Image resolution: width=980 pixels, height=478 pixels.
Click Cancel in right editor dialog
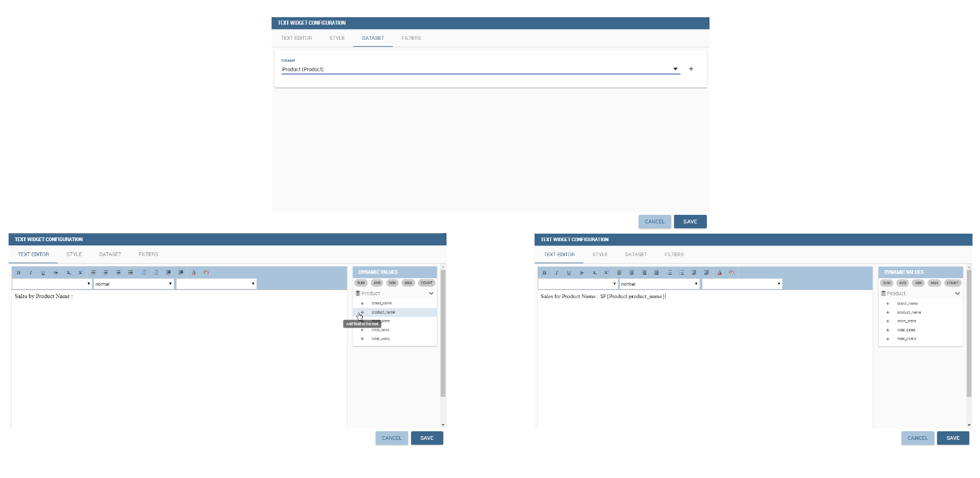coord(918,438)
